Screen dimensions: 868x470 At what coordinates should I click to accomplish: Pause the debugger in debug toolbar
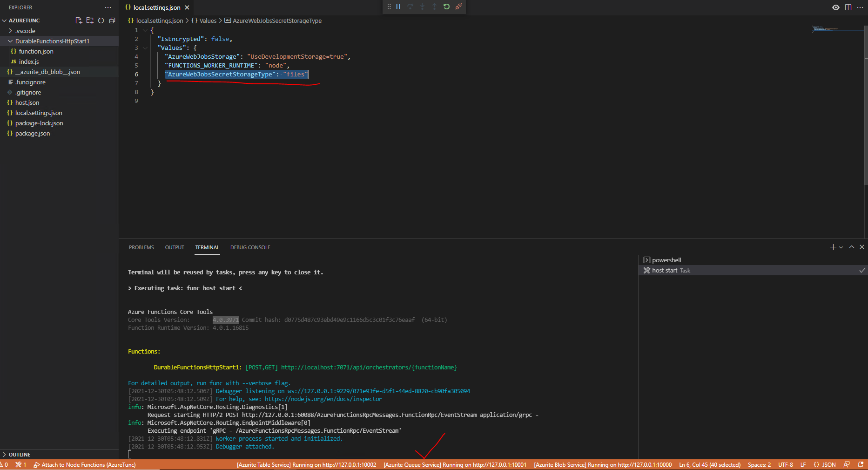coord(398,7)
